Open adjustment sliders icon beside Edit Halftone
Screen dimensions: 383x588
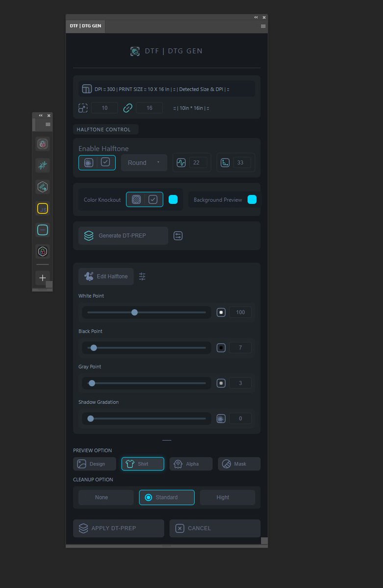(x=142, y=276)
